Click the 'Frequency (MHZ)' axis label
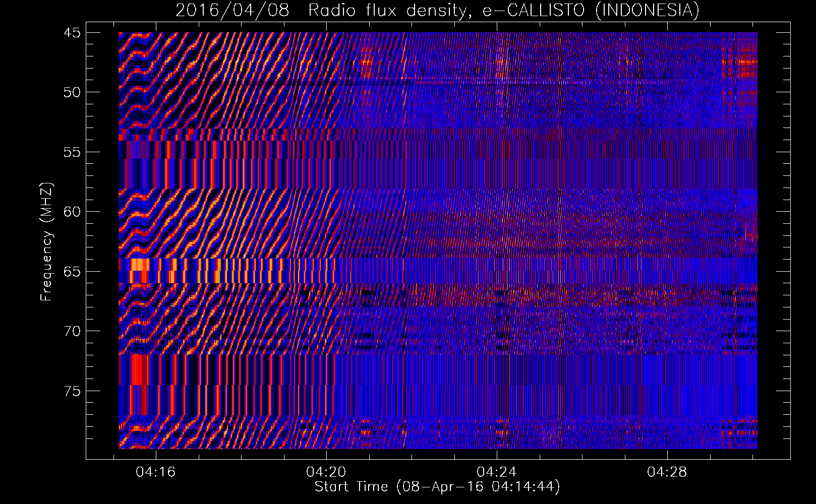816x504 pixels. click(x=46, y=242)
